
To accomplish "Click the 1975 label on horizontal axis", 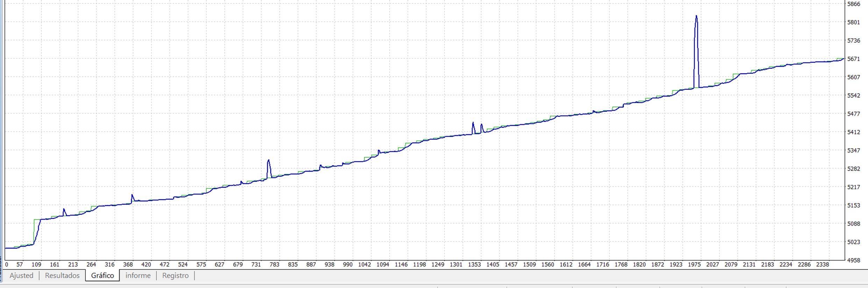I will click(x=694, y=265).
